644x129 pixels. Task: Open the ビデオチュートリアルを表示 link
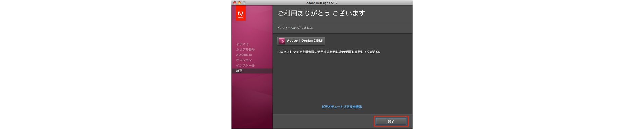tap(341, 107)
